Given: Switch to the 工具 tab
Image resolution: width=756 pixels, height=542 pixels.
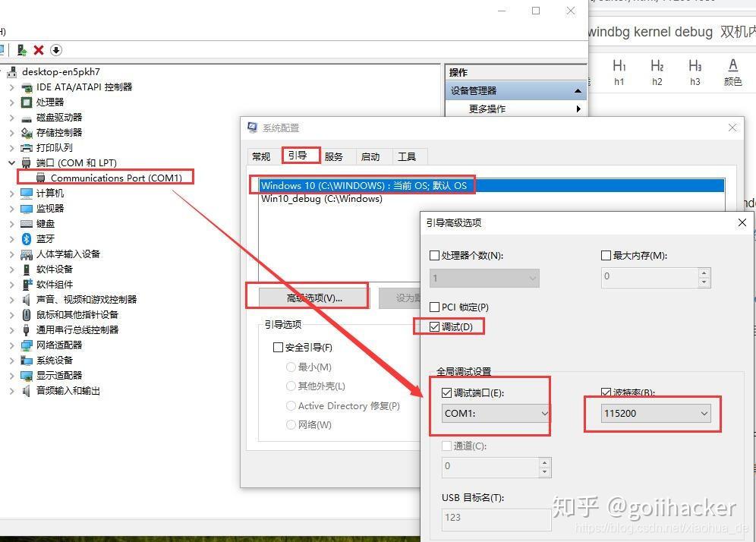Looking at the screenshot, I should 406,156.
